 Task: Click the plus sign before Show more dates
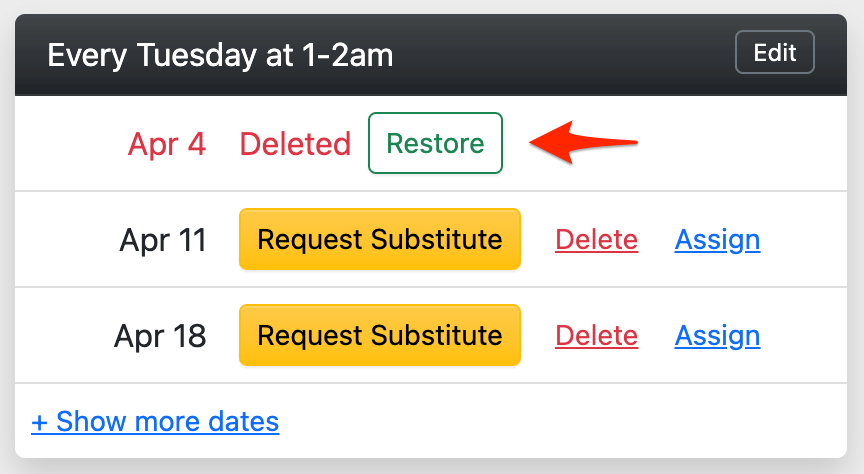coord(39,422)
